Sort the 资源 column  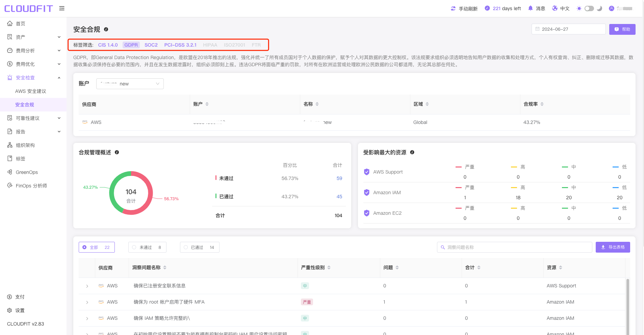point(561,267)
